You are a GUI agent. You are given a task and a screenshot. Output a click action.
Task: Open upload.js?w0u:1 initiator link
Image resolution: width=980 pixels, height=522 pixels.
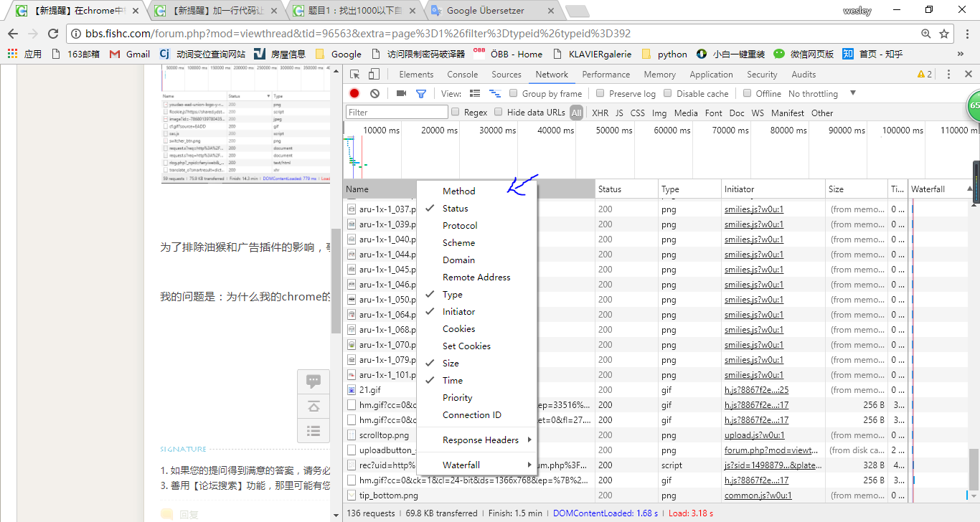(x=754, y=435)
